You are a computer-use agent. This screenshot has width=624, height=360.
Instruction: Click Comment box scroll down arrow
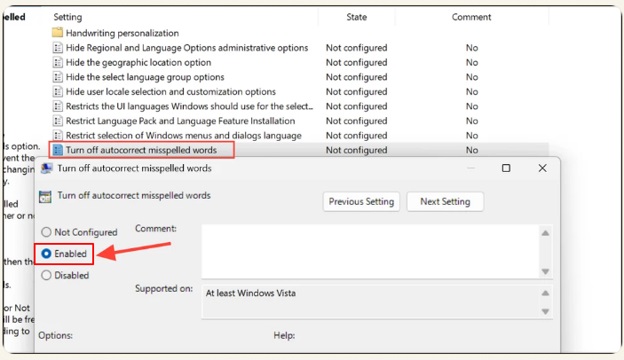545,271
